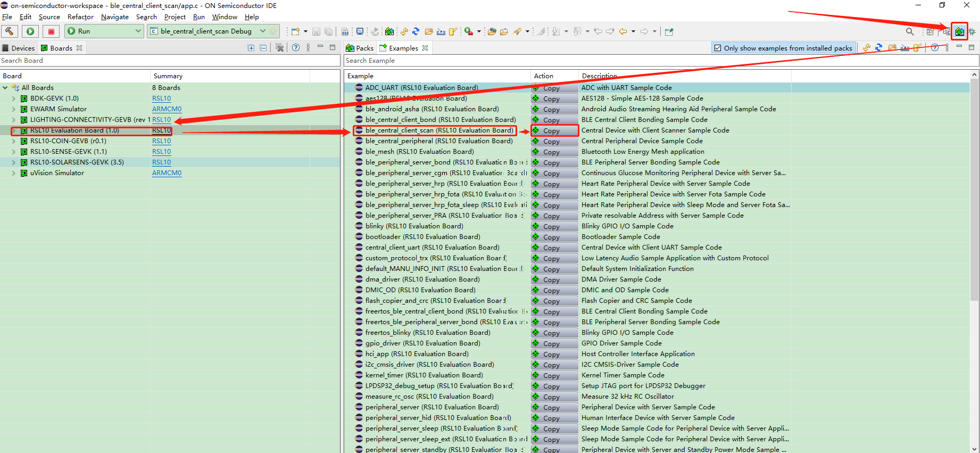
Task: Launch with the green Run play button
Action: click(30, 31)
